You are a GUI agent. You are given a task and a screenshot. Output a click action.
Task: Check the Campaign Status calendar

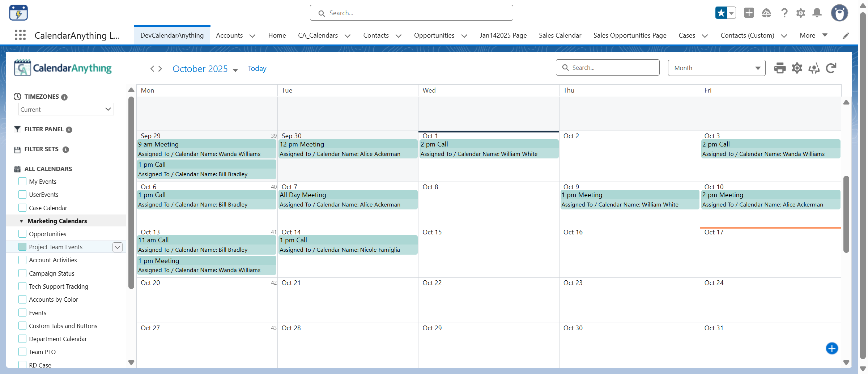click(22, 273)
